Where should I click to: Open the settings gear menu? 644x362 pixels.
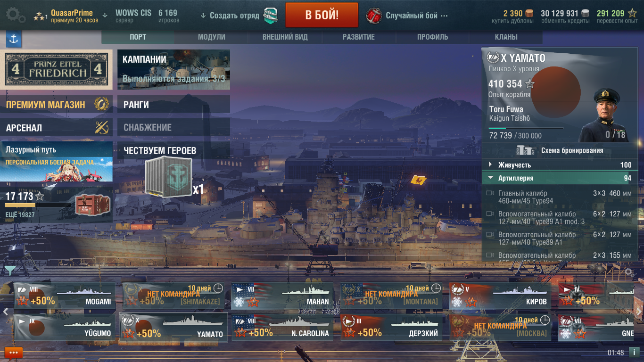(16, 15)
